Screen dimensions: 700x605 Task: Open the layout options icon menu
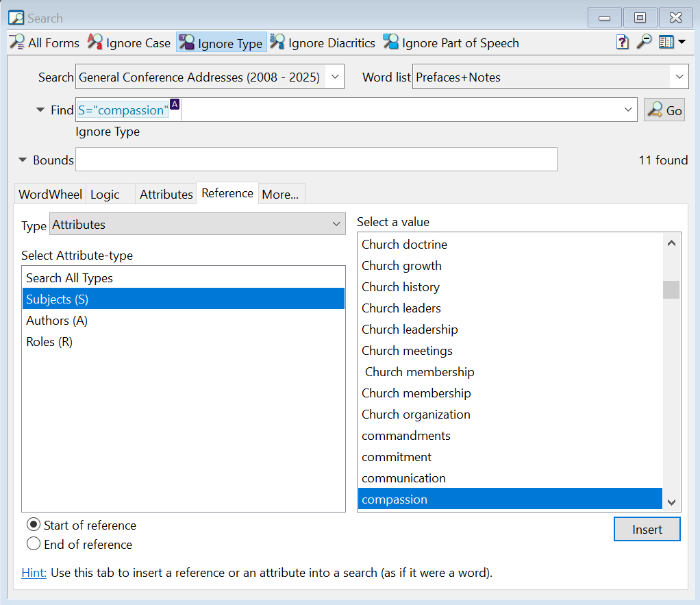coord(671,42)
